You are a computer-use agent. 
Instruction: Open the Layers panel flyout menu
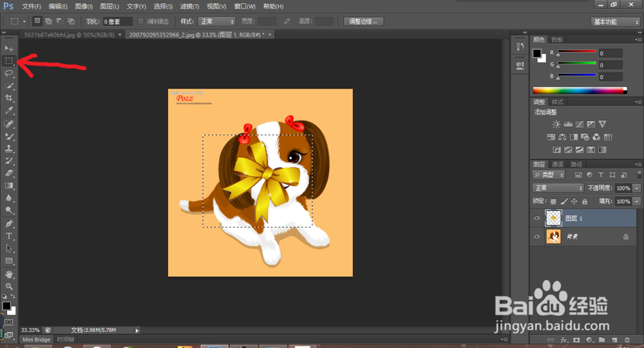[x=638, y=164]
